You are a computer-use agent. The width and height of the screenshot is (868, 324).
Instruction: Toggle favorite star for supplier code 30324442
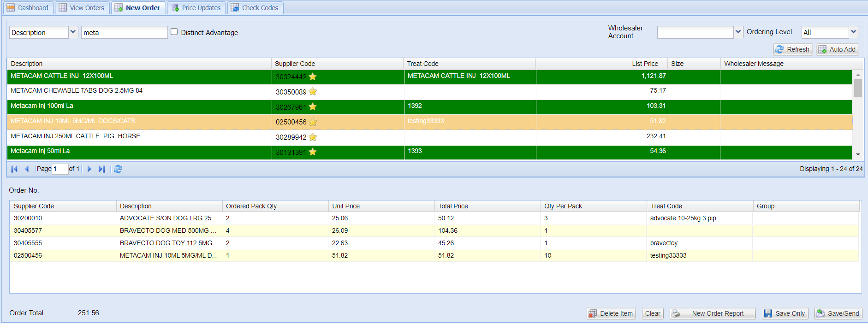(313, 77)
